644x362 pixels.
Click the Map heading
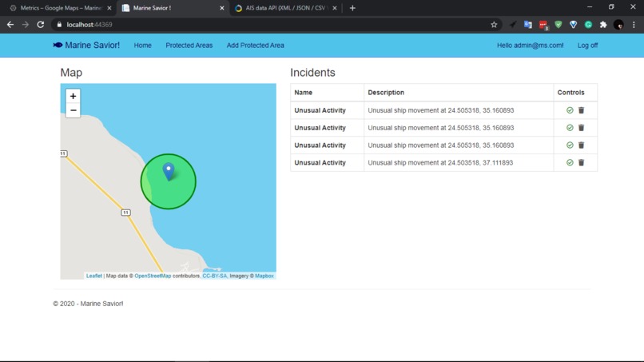(71, 72)
